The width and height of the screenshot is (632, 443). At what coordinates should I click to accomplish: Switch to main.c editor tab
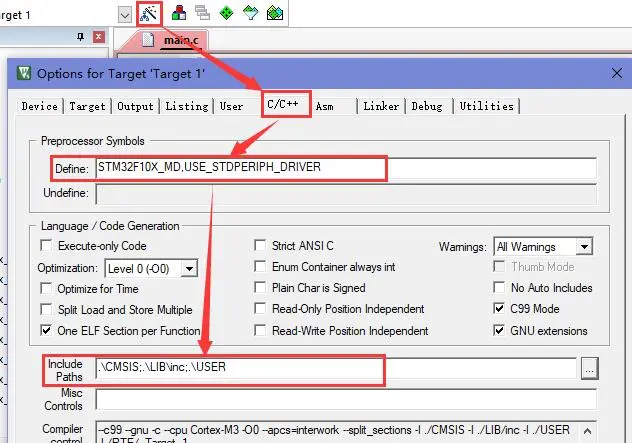(181, 40)
